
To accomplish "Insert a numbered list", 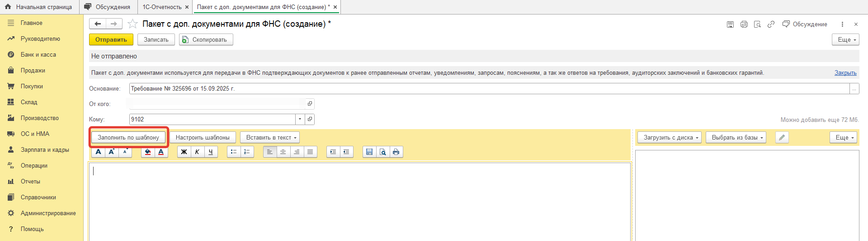I will coord(247,152).
